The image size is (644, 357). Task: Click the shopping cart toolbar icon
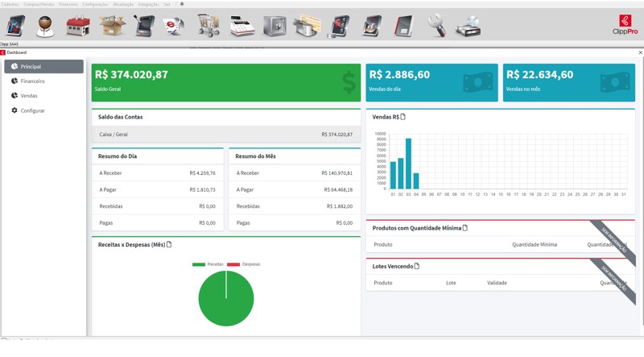tap(208, 26)
